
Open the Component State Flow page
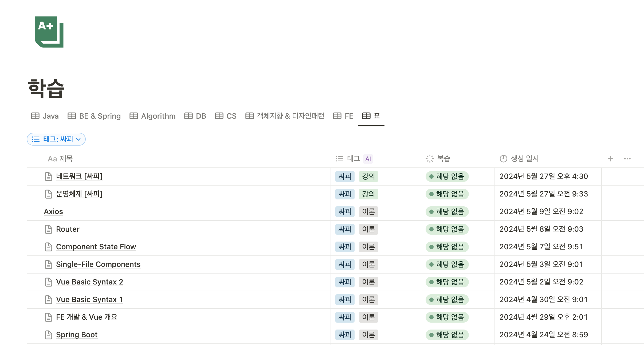pyautogui.click(x=96, y=247)
